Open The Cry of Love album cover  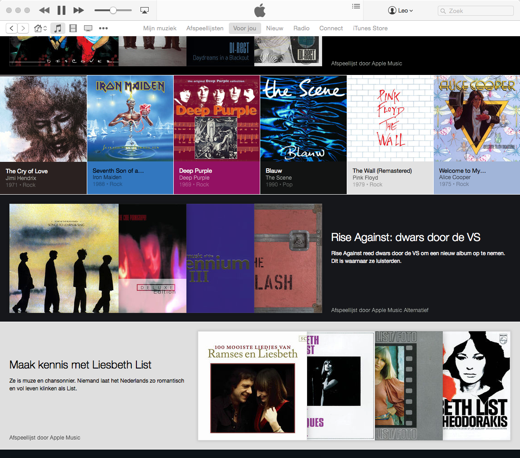point(43,119)
